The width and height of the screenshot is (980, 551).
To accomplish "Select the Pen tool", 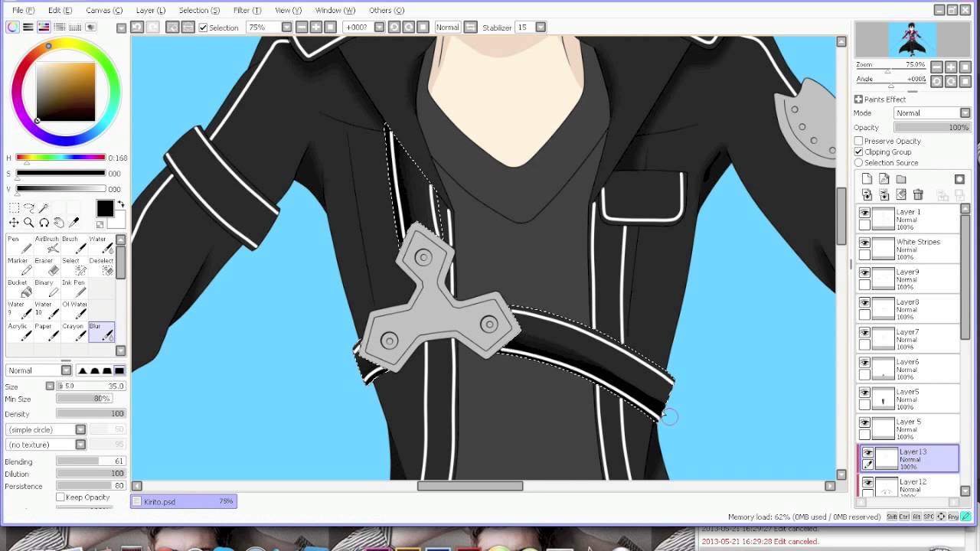I will 18,244.
